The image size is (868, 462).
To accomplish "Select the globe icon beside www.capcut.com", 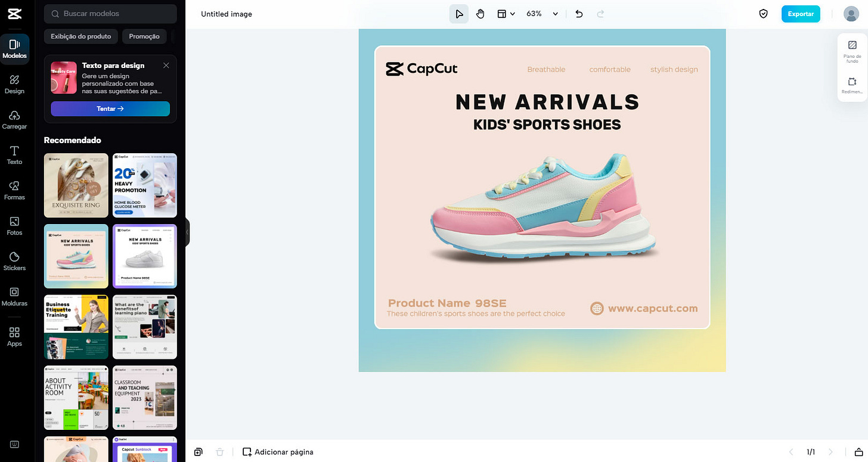I will click(x=597, y=308).
